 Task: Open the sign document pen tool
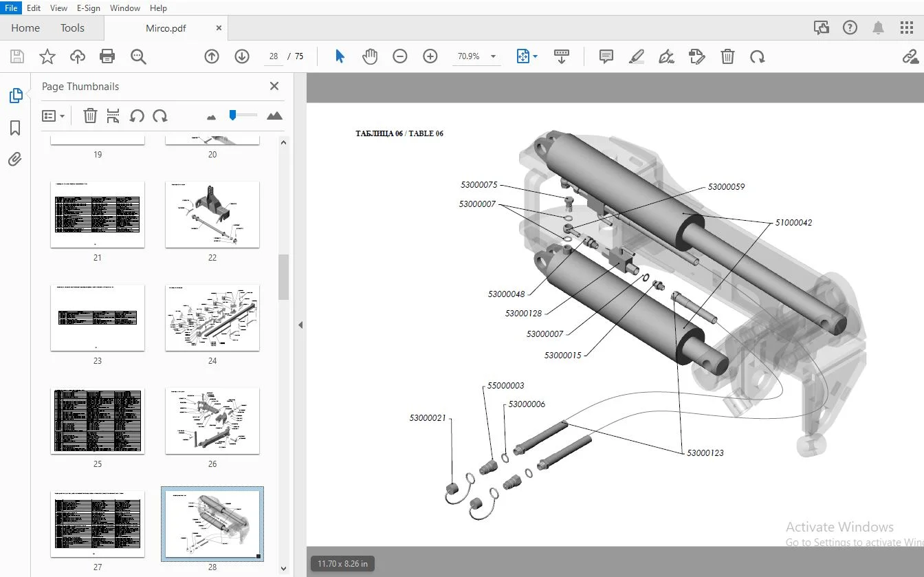tap(666, 56)
